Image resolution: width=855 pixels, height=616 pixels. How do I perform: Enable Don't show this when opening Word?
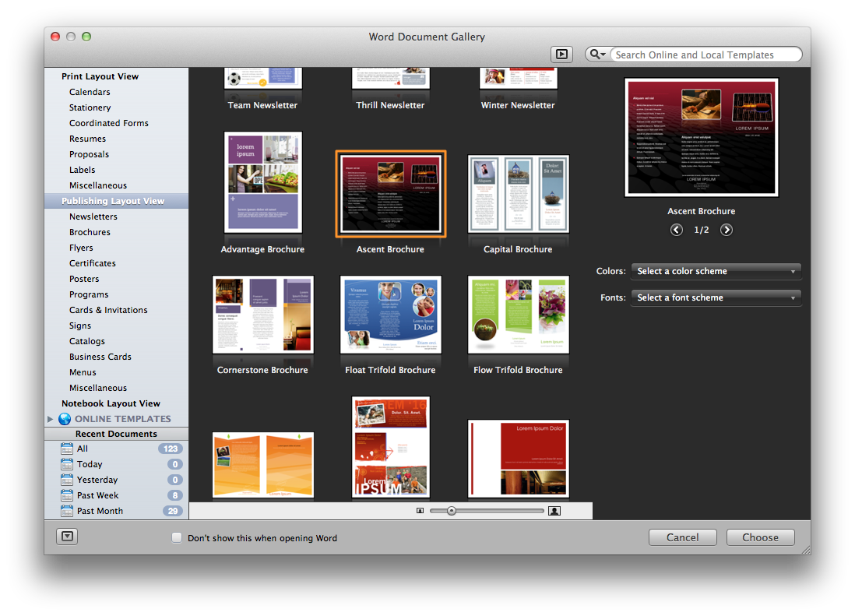(x=177, y=537)
